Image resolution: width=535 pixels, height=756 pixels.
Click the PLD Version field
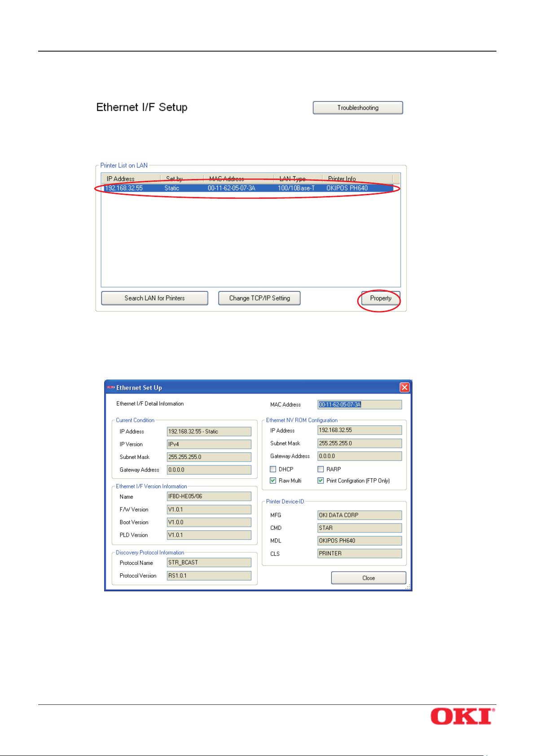(x=209, y=535)
